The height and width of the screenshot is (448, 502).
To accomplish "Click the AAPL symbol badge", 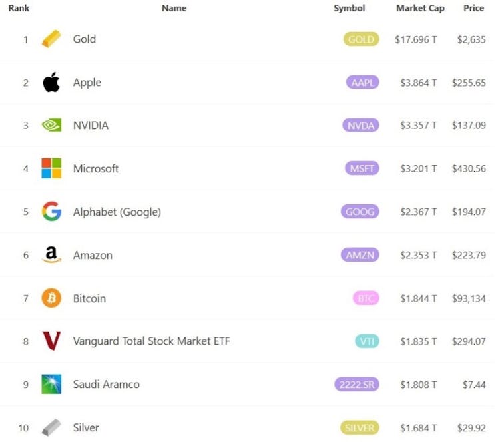I will pos(362,83).
